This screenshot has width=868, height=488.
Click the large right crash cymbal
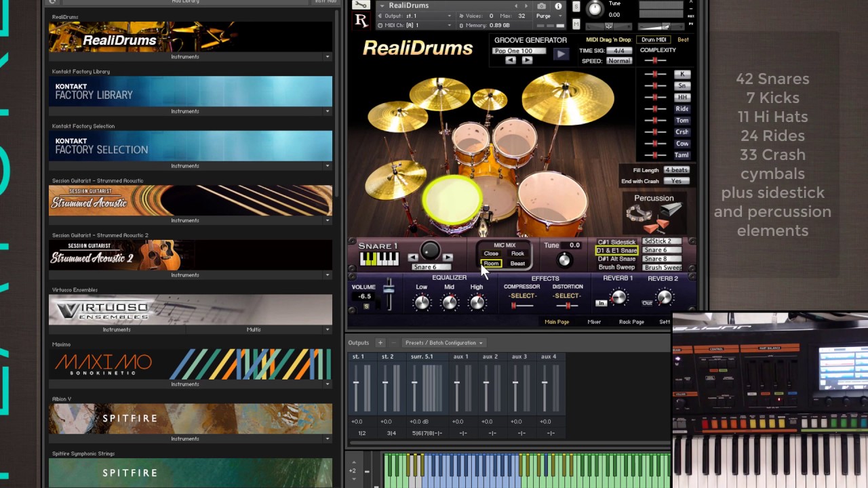[x=568, y=98]
